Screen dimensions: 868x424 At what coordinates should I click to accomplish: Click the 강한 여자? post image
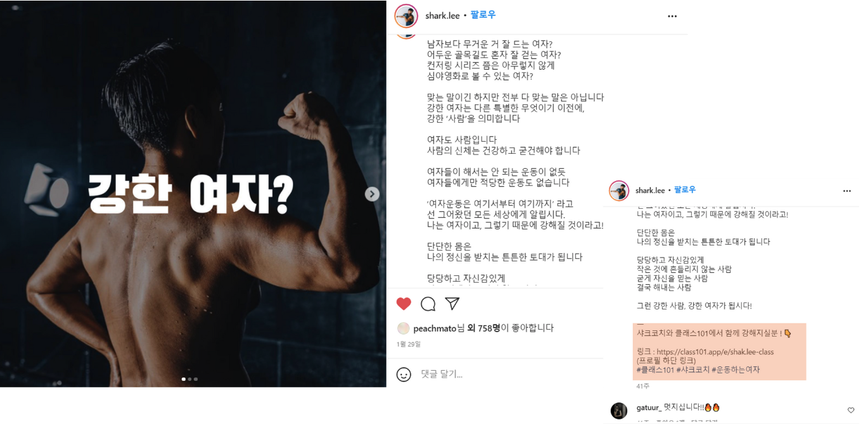(193, 194)
